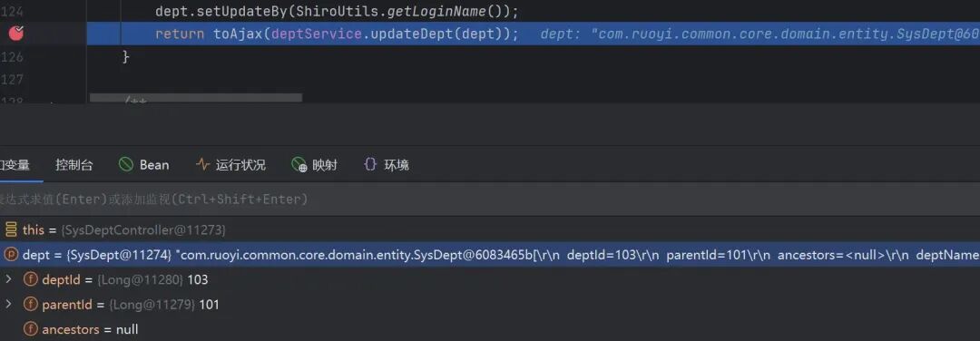Open the 映射 tab
Image resolution: width=980 pixels, height=341 pixels.
click(314, 165)
